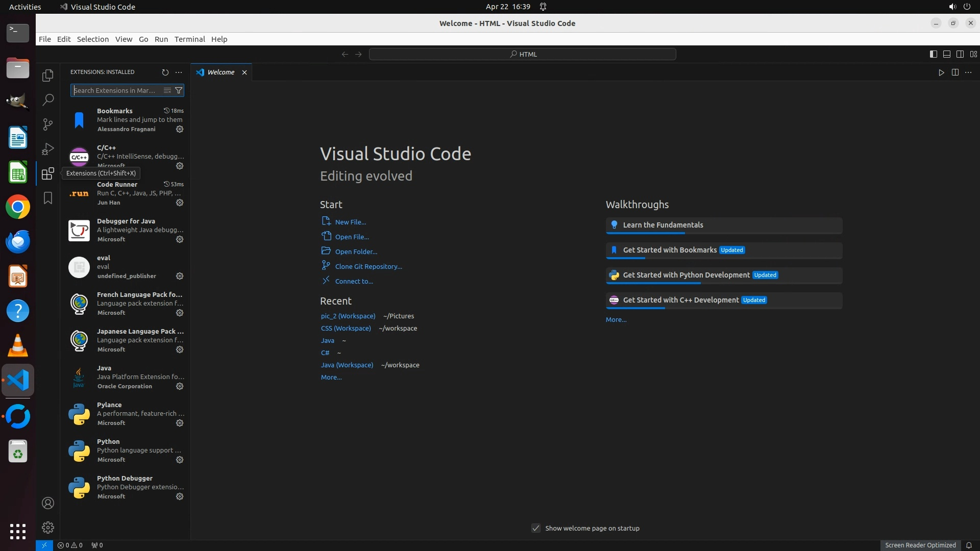Toggle Show welcome page on startup
Image resolution: width=980 pixels, height=551 pixels.
[x=536, y=528]
